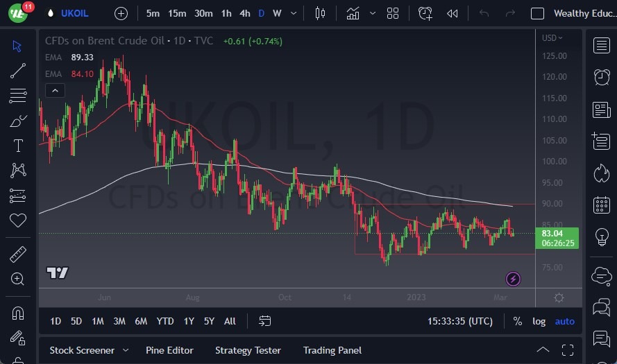Expand the USD currency dropdown

tap(552, 37)
